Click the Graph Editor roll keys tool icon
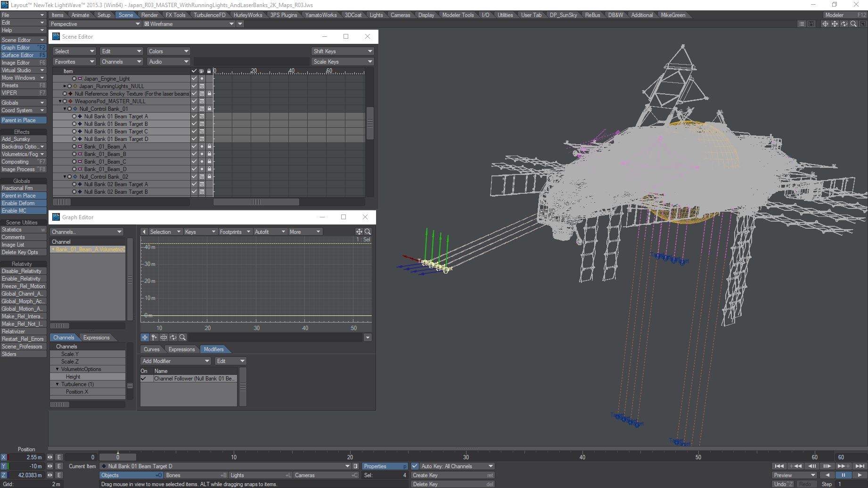Image resolution: width=868 pixels, height=488 pixels. coord(173,338)
